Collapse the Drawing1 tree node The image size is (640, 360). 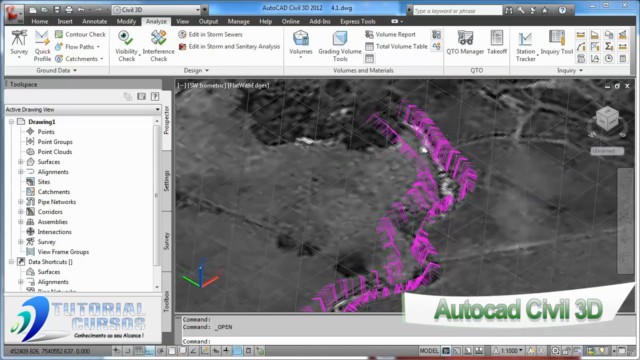coord(11,122)
